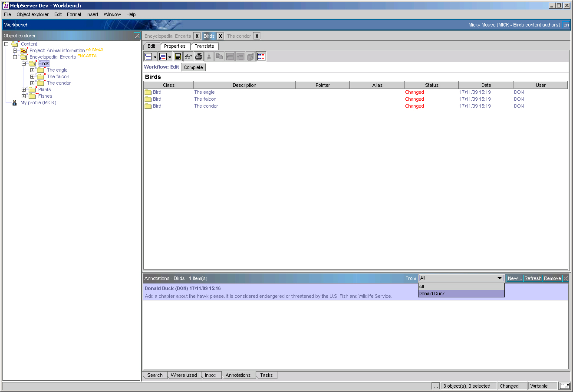
Task: Close the Annotations panel
Action: [x=566, y=278]
